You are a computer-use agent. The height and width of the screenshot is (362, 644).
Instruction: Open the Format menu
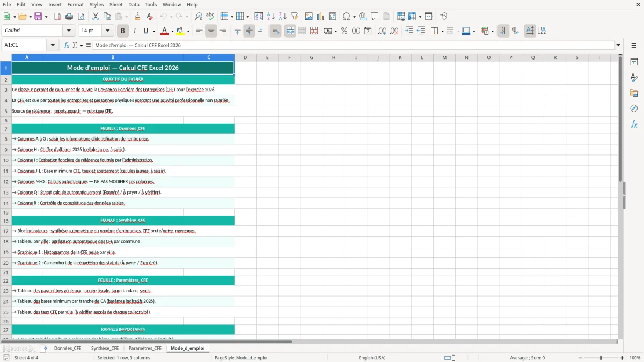pyautogui.click(x=76, y=4)
